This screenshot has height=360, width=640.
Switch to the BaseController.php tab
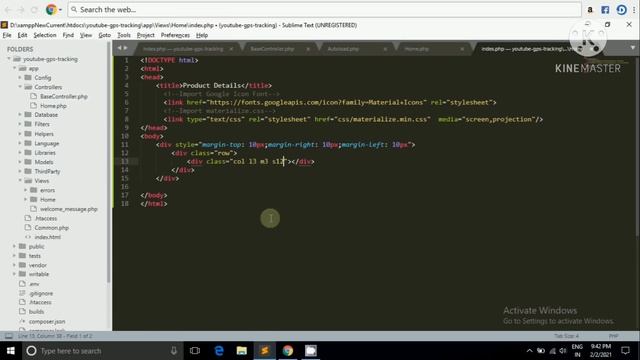pos(272,49)
